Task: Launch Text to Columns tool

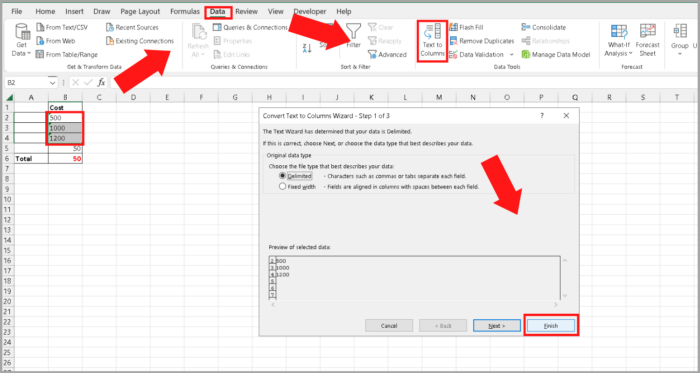Action: point(432,41)
